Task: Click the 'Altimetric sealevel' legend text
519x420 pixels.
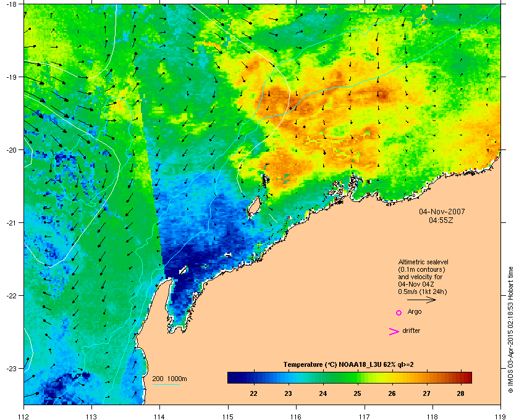Action: coord(423,262)
